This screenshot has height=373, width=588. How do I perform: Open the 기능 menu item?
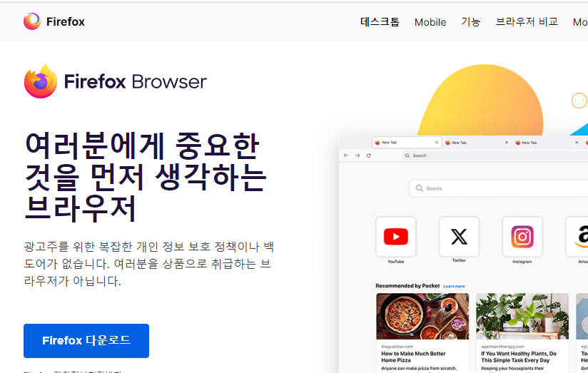[471, 21]
